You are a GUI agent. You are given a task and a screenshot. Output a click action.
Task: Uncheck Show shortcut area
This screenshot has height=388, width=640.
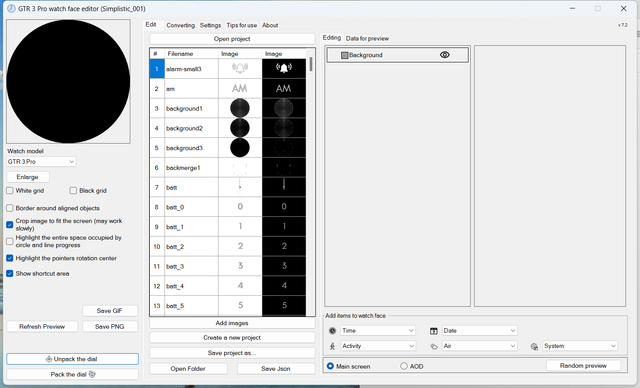tap(10, 273)
